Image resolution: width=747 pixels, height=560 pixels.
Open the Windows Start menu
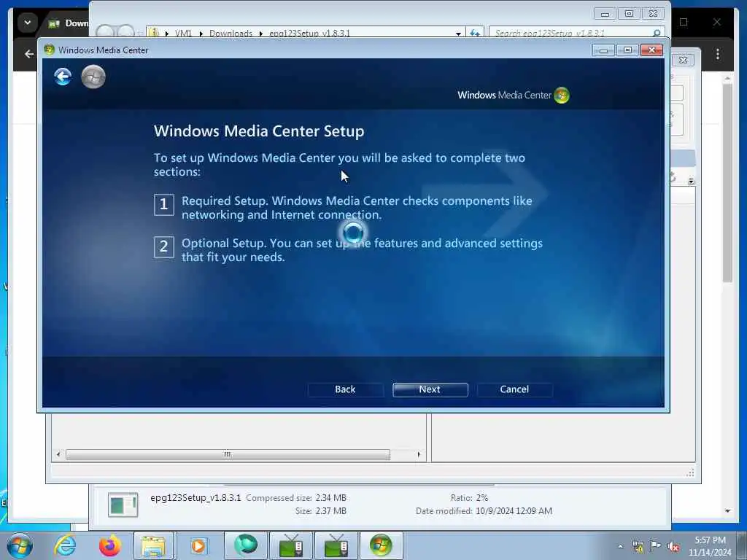click(20, 545)
